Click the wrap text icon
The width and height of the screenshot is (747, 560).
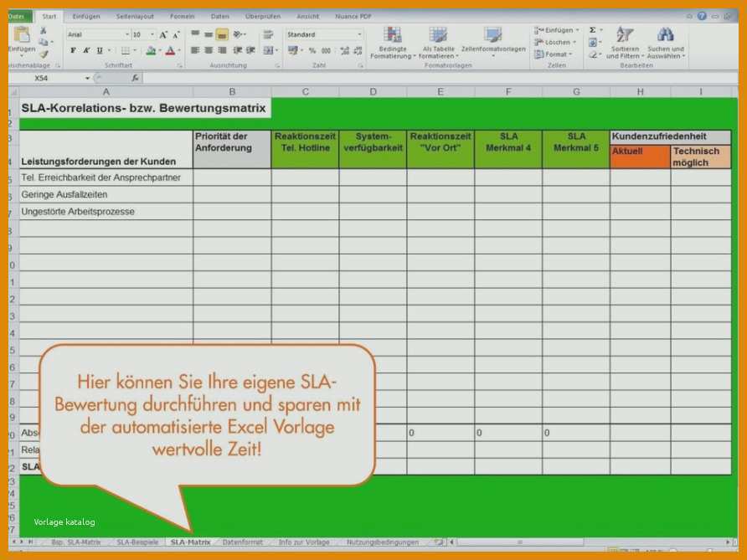(268, 34)
